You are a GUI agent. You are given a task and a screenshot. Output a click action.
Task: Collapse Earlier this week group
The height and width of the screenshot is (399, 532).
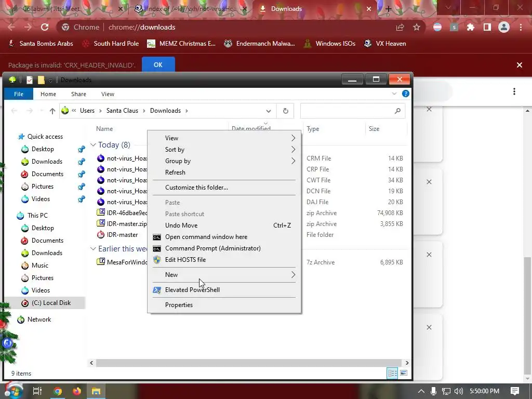[x=93, y=249]
